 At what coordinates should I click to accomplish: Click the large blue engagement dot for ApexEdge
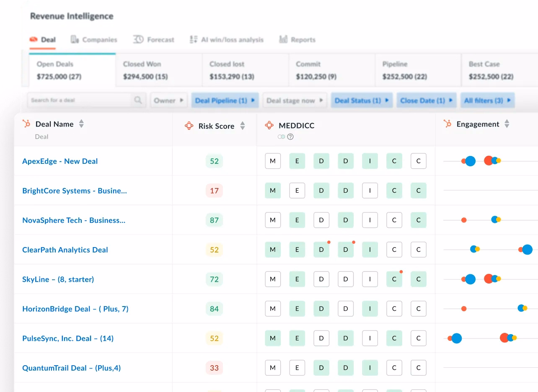click(471, 161)
